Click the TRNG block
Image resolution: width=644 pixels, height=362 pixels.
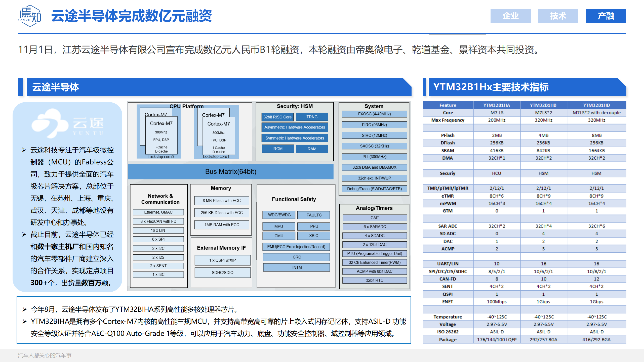coord(312,117)
